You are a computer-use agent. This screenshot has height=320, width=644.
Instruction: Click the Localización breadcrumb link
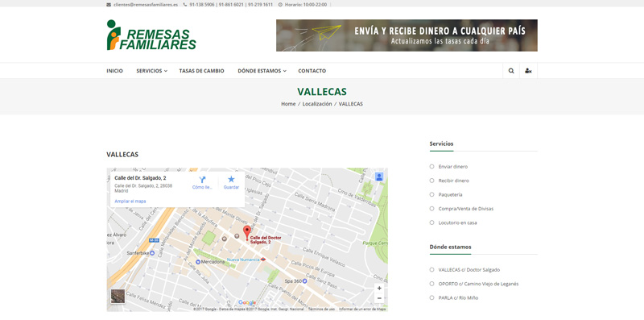coord(317,104)
